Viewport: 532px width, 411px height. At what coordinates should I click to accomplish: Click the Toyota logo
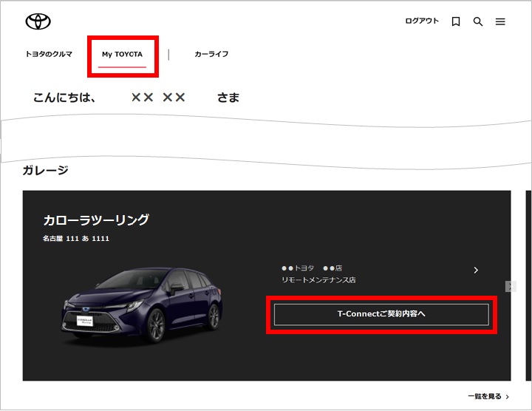38,21
